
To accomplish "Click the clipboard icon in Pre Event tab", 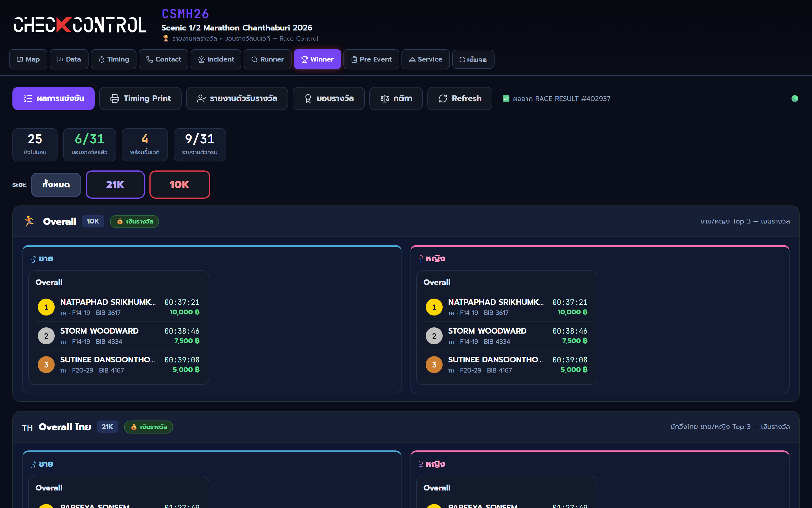I will click(x=354, y=60).
